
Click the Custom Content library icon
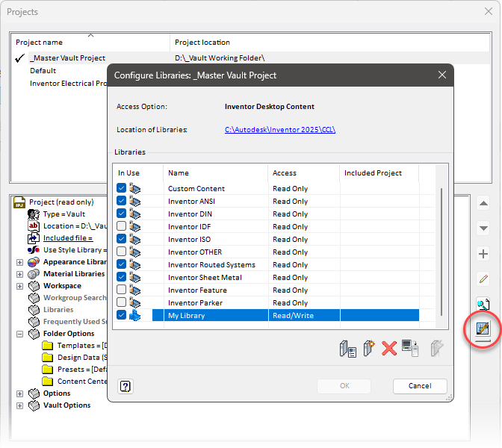pos(134,188)
